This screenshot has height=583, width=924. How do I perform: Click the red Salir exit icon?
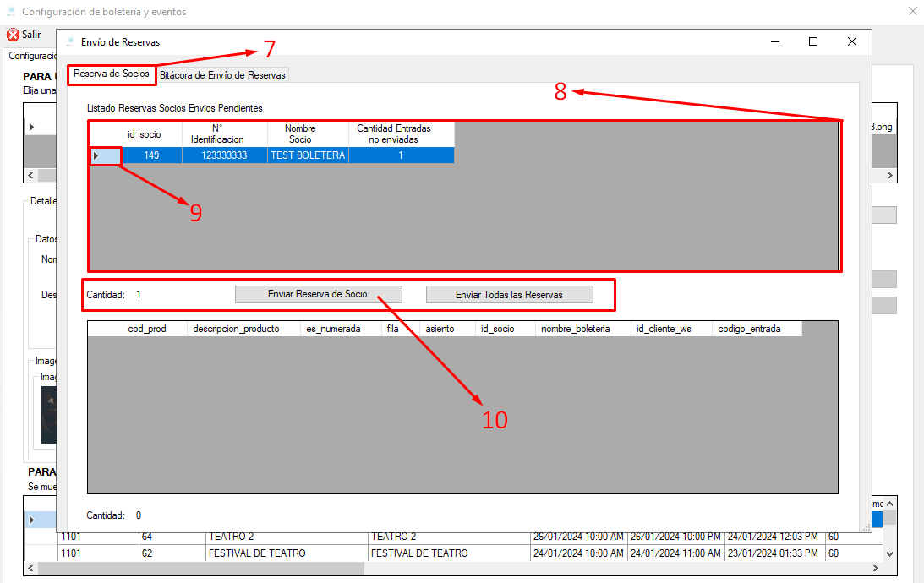pos(13,35)
